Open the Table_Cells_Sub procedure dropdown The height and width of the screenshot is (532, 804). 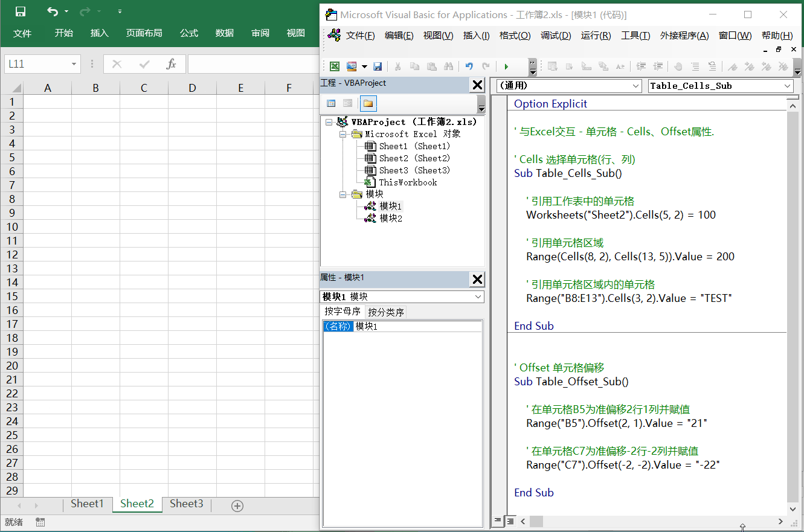787,86
